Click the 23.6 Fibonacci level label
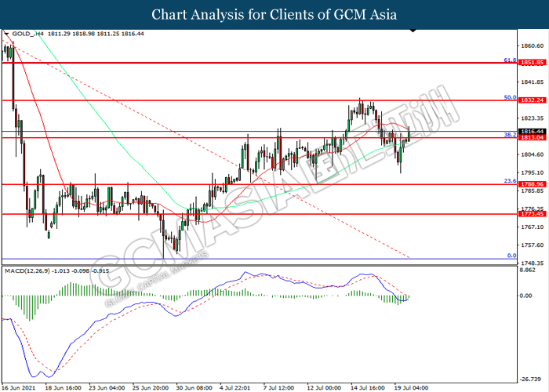The width and height of the screenshot is (549, 392). click(508, 181)
